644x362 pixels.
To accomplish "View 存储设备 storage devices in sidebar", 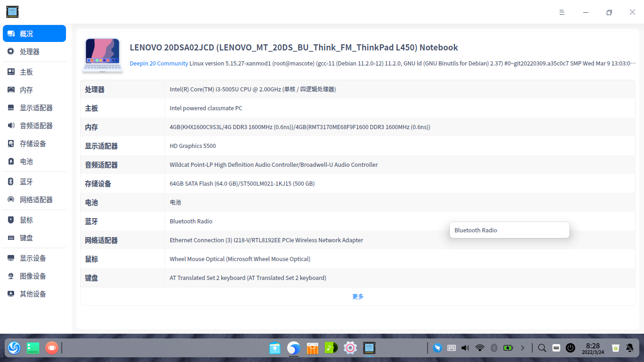I will (x=34, y=143).
